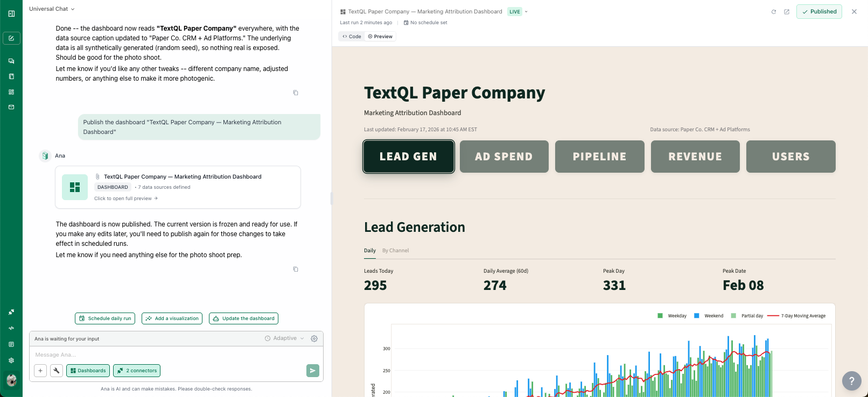Copy the first Ana response
Image resolution: width=868 pixels, height=397 pixels.
click(296, 93)
